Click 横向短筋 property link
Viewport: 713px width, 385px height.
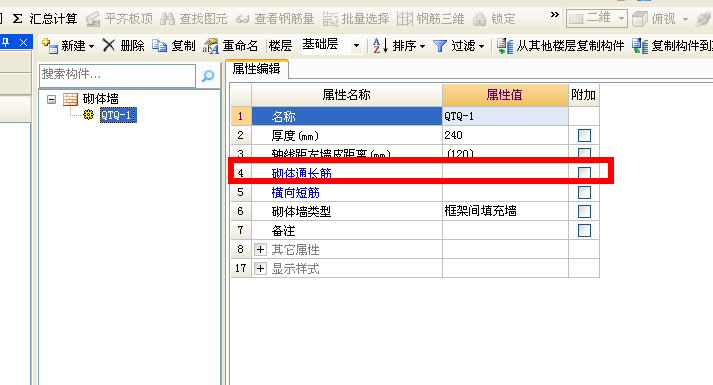tap(296, 193)
